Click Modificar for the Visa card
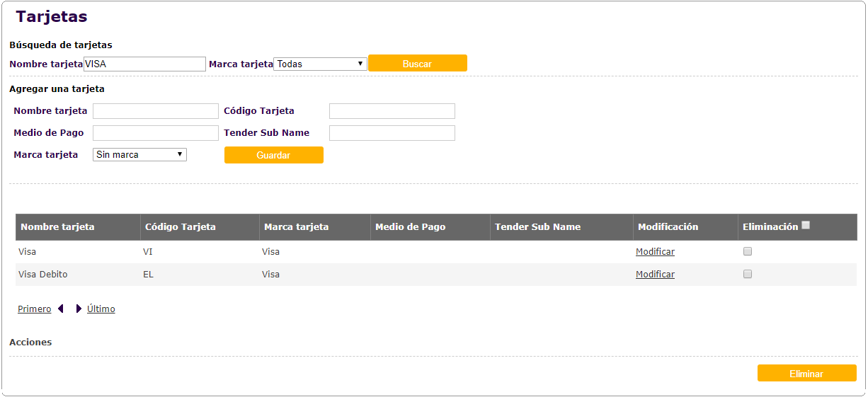Screen dimensions: 868x397 (655, 252)
